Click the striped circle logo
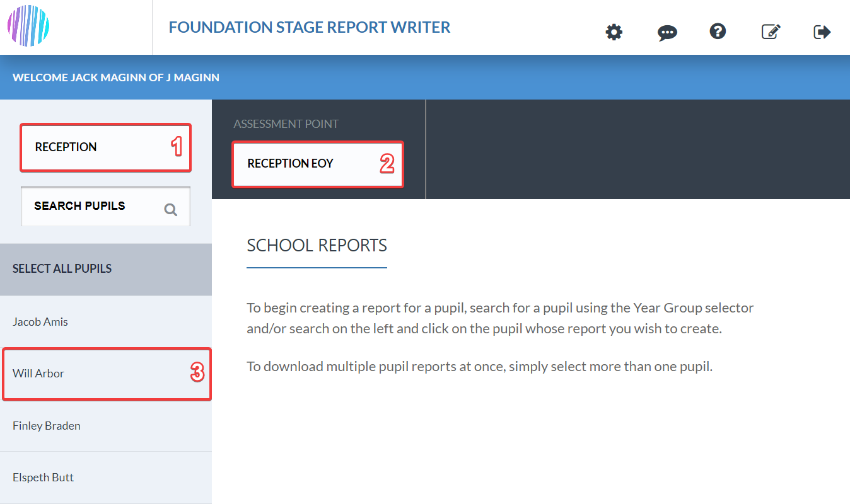 point(28,26)
